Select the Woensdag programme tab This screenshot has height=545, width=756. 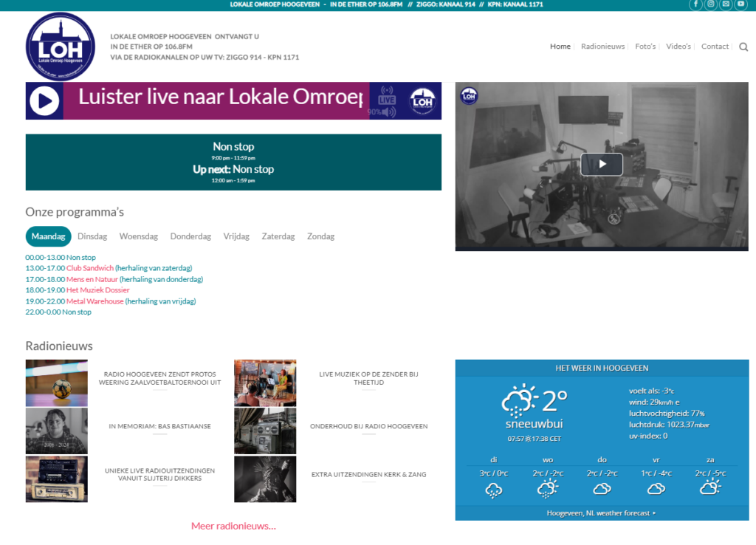(139, 236)
